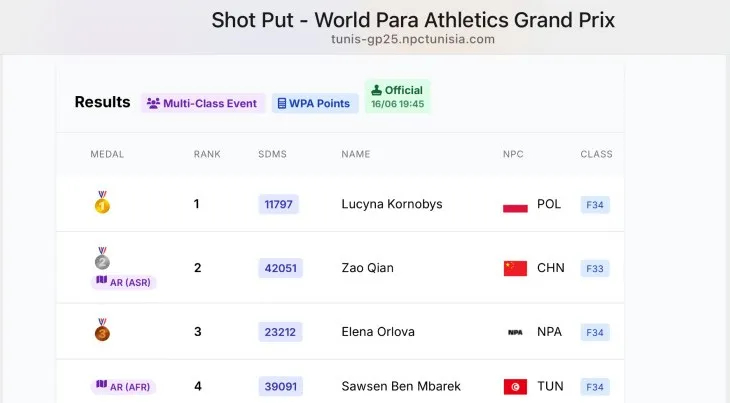This screenshot has width=730, height=403.
Task: Open the WPA Points badge
Action: coord(315,103)
